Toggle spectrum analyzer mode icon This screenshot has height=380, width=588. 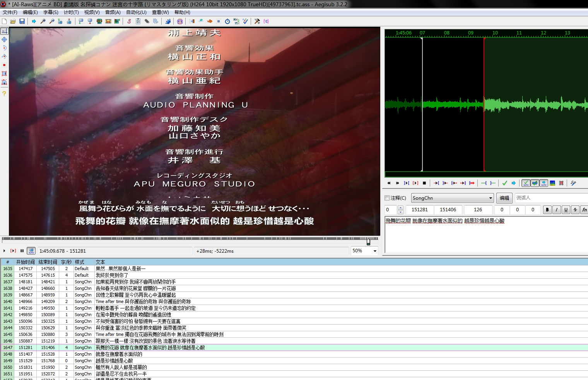pyautogui.click(x=552, y=183)
